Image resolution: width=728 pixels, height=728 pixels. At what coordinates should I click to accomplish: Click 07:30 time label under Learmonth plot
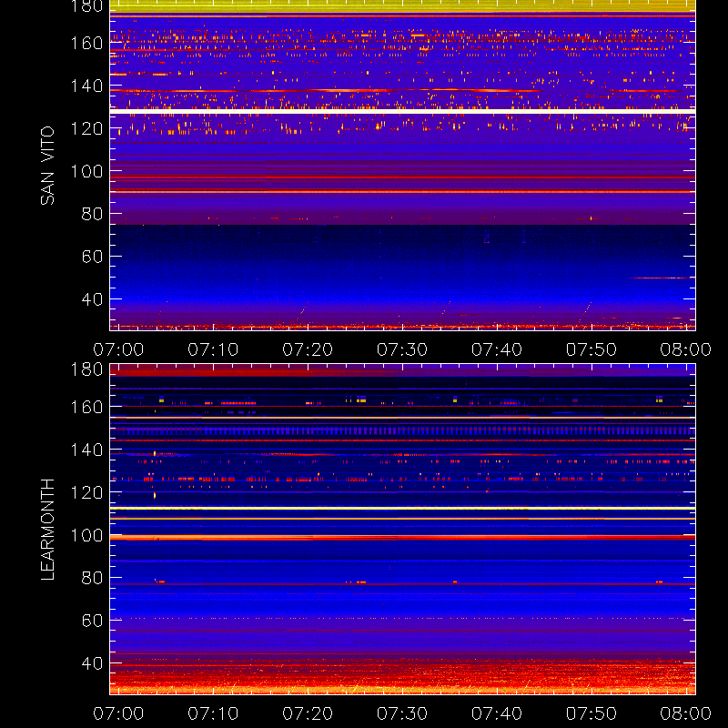[402, 713]
